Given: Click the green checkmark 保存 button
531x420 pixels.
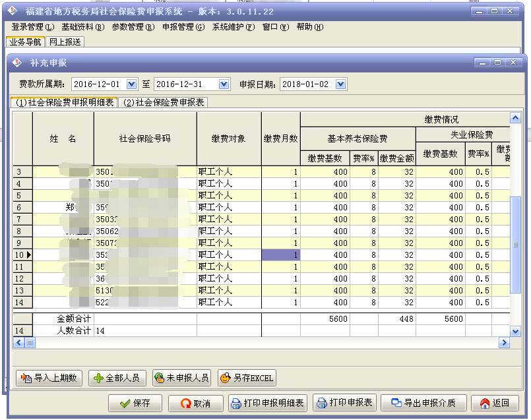Looking at the screenshot, I should pyautogui.click(x=135, y=403).
